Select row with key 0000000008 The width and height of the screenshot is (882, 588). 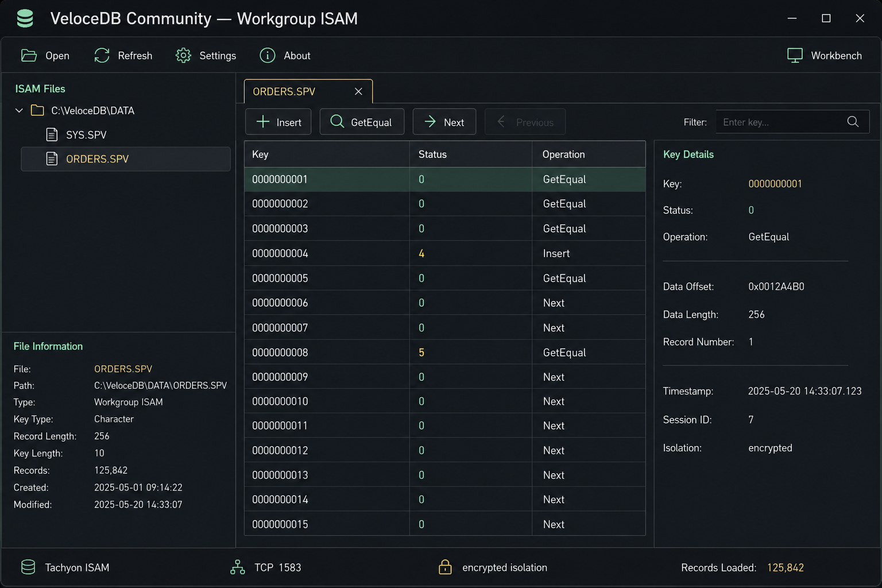click(445, 352)
